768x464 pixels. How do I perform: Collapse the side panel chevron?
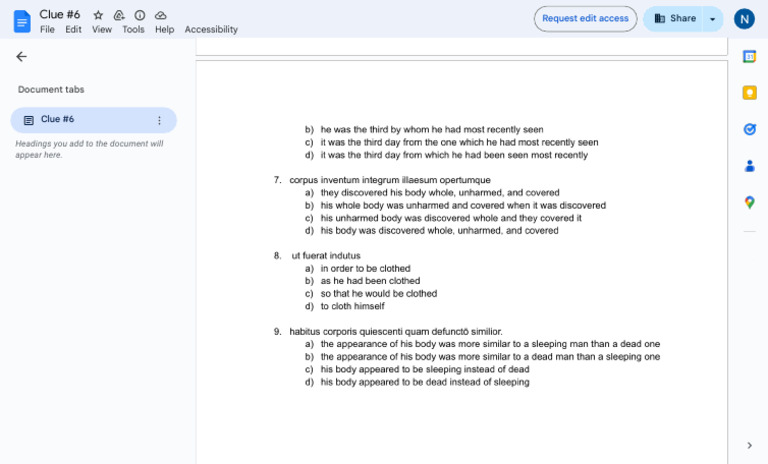pos(749,445)
